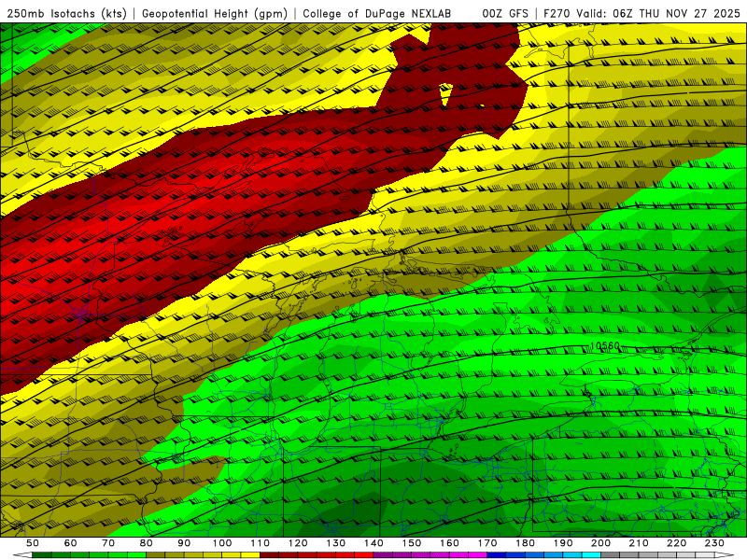Click the 170 value on the color scale
The height and width of the screenshot is (560, 747).
click(486, 543)
